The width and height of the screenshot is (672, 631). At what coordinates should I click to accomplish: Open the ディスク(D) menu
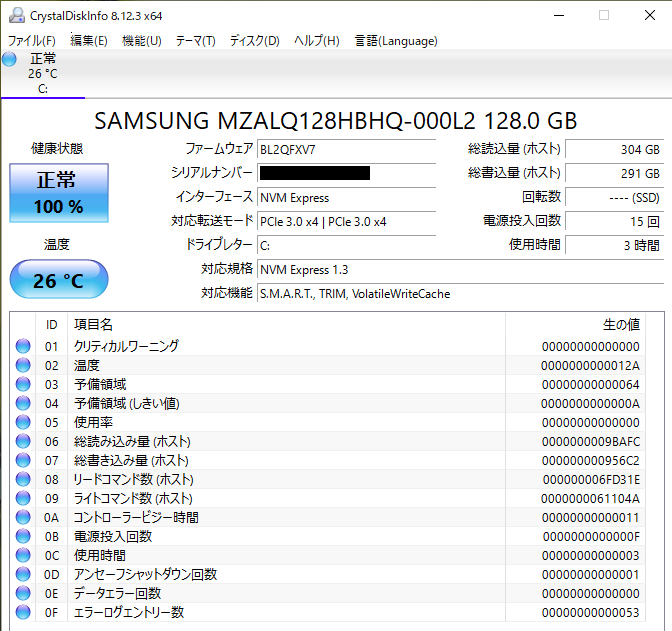pos(255,41)
